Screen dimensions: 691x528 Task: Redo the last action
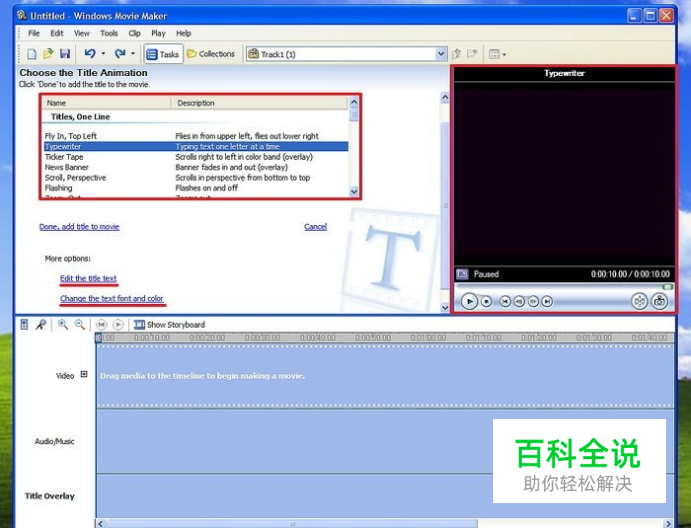point(119,54)
